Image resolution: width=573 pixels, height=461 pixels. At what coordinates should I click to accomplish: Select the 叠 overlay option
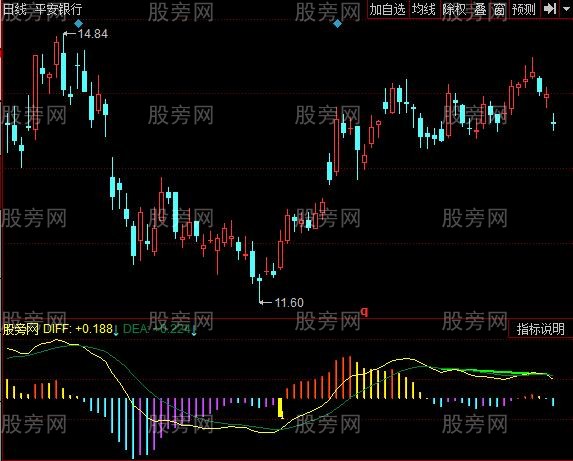coord(480,9)
